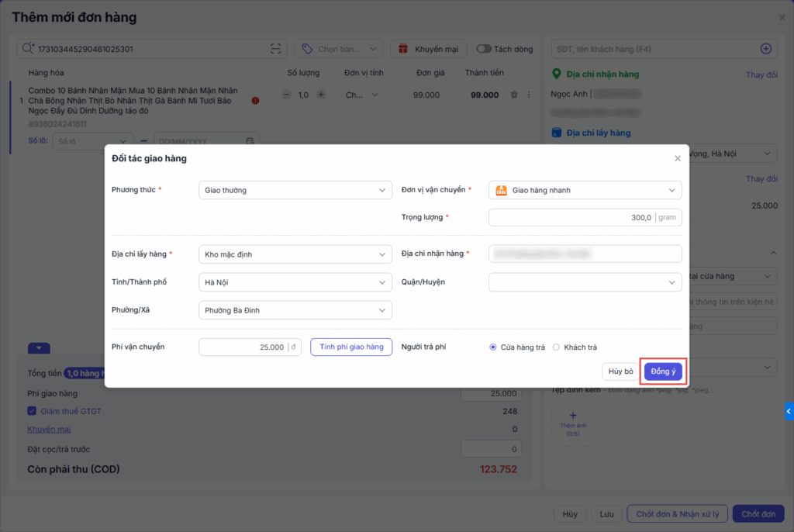This screenshot has height=532, width=794.
Task: Open the Phường/Xã dropdown
Action: click(x=295, y=310)
